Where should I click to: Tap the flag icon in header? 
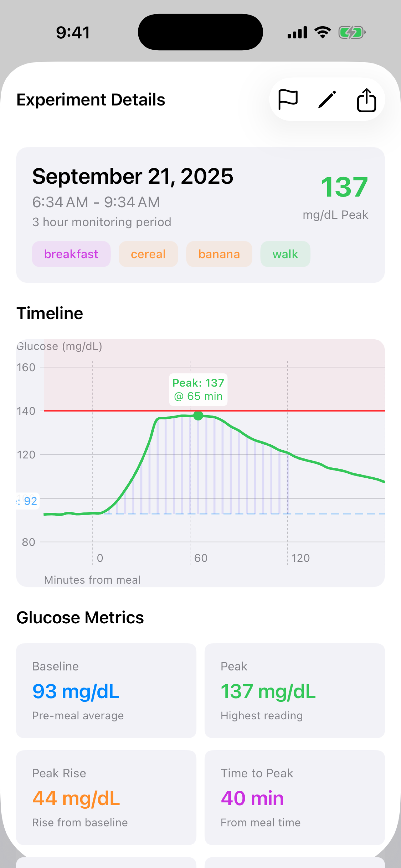point(288,99)
